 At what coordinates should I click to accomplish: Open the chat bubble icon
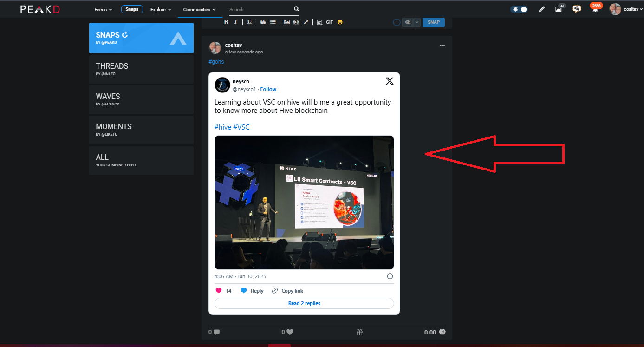click(577, 9)
